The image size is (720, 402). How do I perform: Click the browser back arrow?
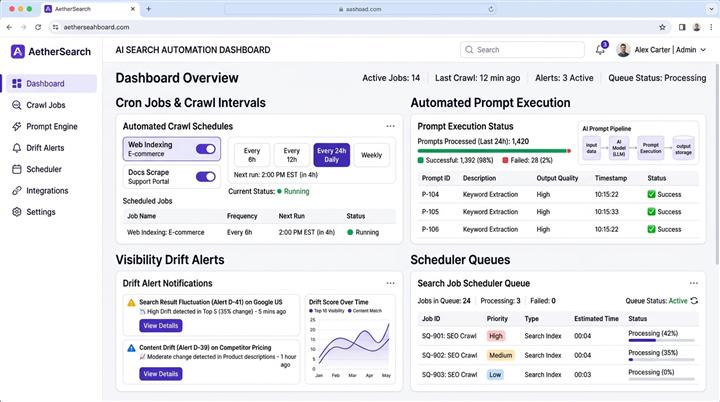click(x=9, y=27)
